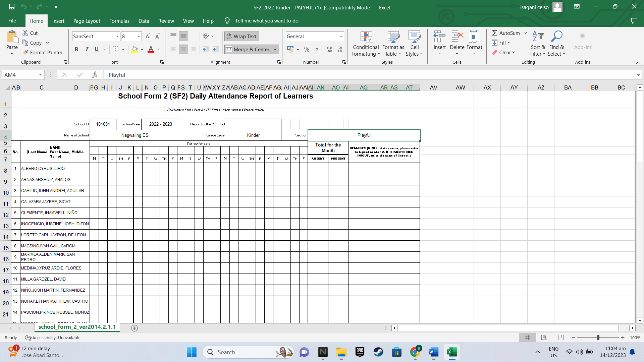This screenshot has width=644, height=362.
Task: Click the Format Painter brush icon
Action: (25, 53)
